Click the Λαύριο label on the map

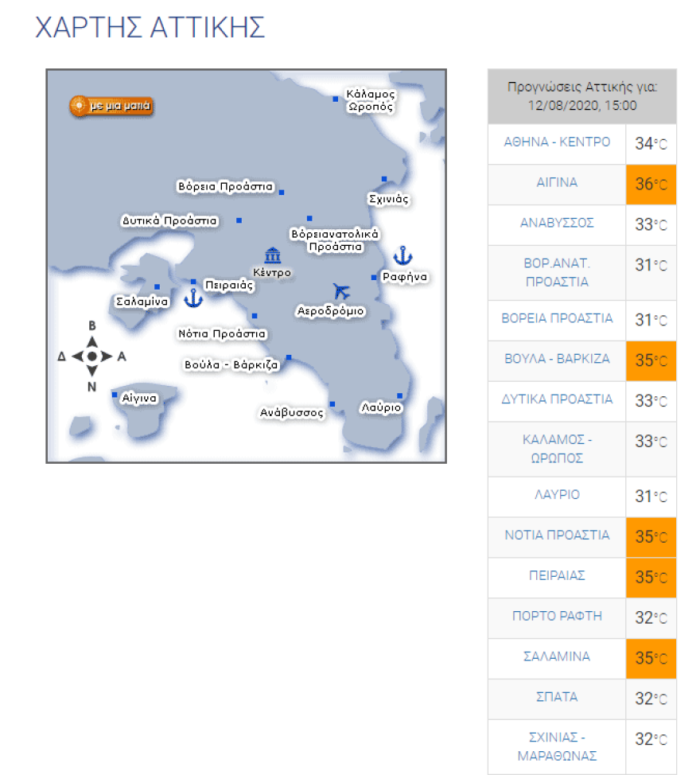click(x=381, y=407)
